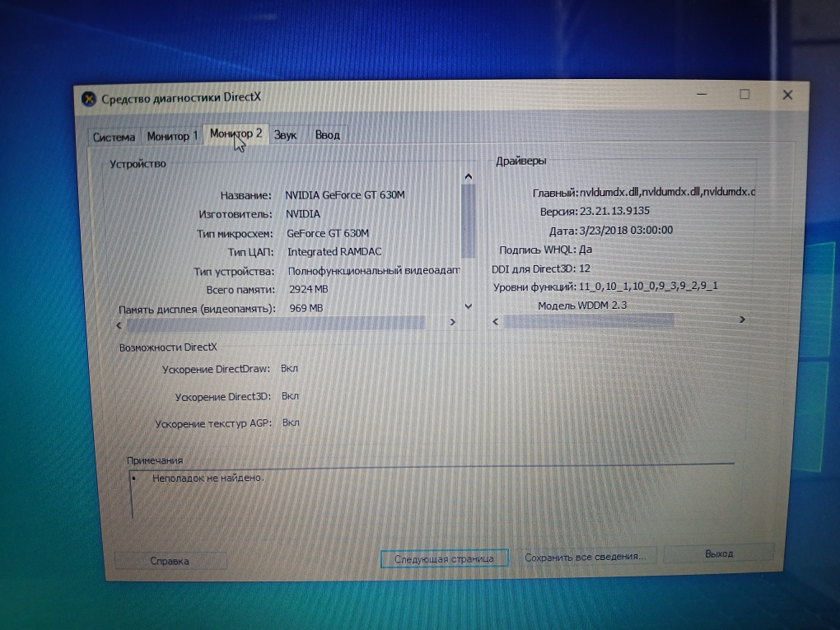Close the DirectX diagnostic window

point(787,95)
